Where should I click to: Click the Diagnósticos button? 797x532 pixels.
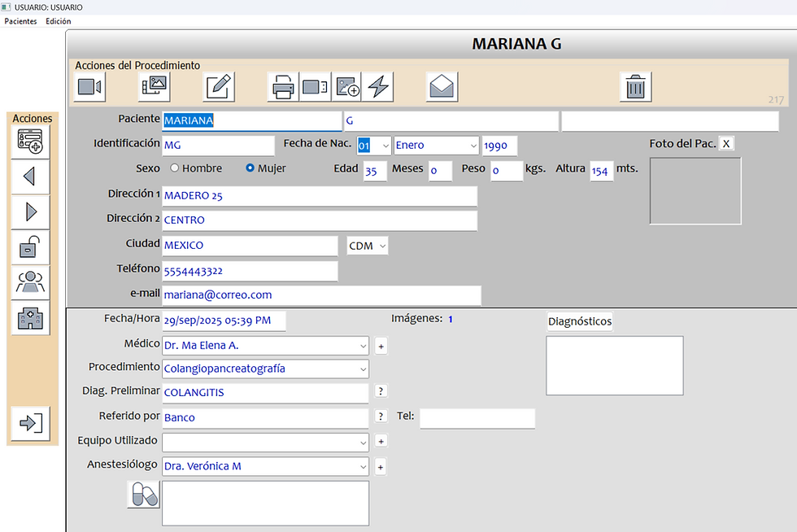pyautogui.click(x=580, y=321)
